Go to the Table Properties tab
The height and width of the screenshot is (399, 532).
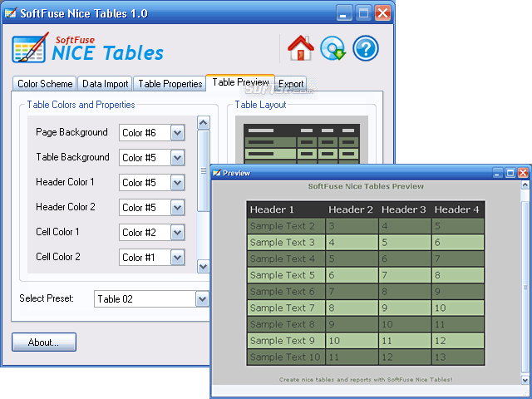point(170,84)
